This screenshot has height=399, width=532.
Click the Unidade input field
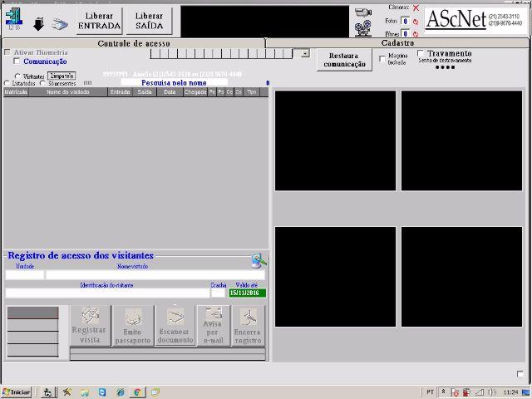pos(25,274)
